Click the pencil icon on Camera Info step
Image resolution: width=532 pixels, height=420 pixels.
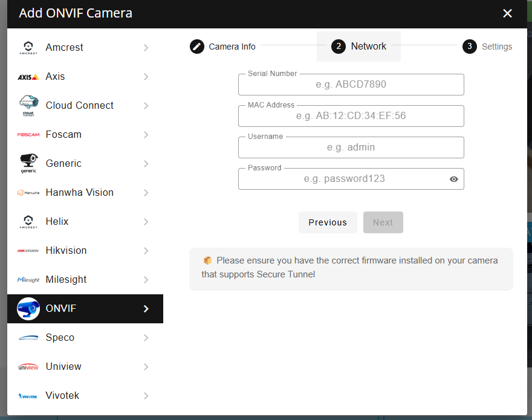coord(196,46)
